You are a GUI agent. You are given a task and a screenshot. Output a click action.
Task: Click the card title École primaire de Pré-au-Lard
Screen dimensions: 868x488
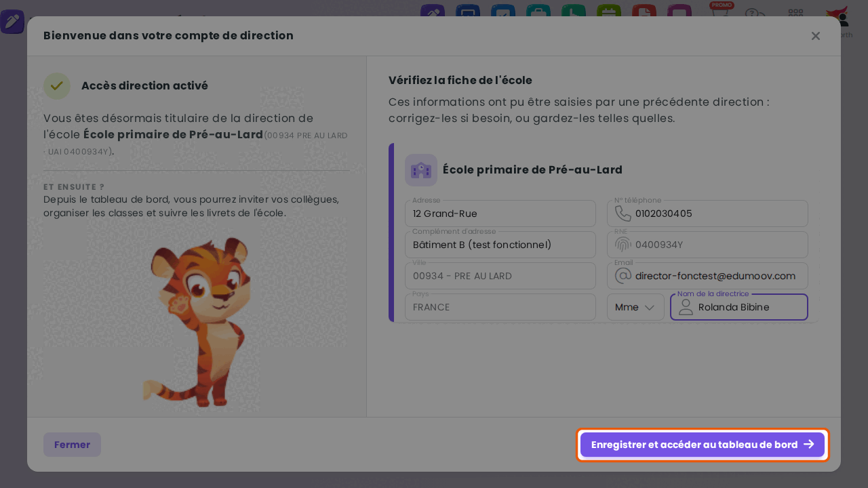pyautogui.click(x=532, y=170)
